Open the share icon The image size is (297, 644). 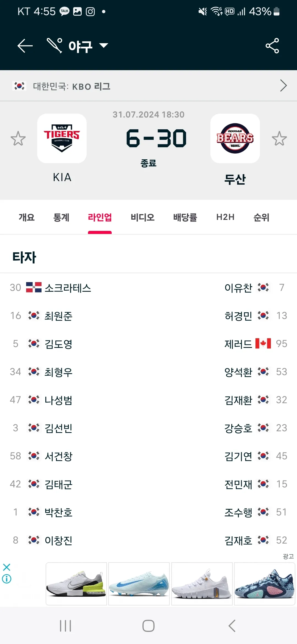click(272, 46)
